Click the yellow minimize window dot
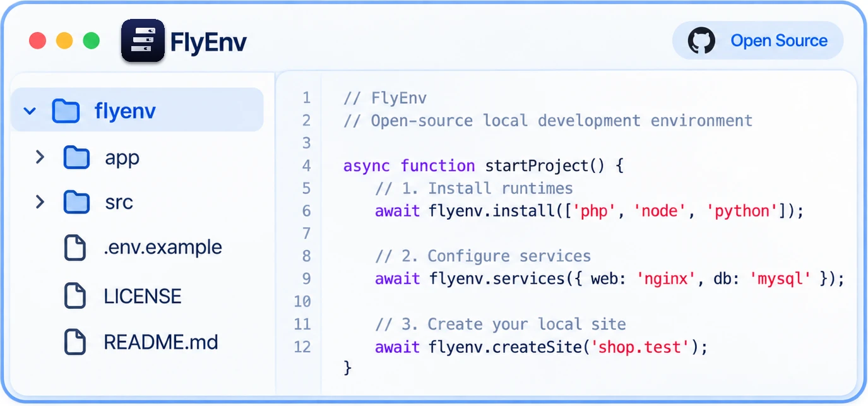Screen dimensions: 868x406 click(64, 41)
